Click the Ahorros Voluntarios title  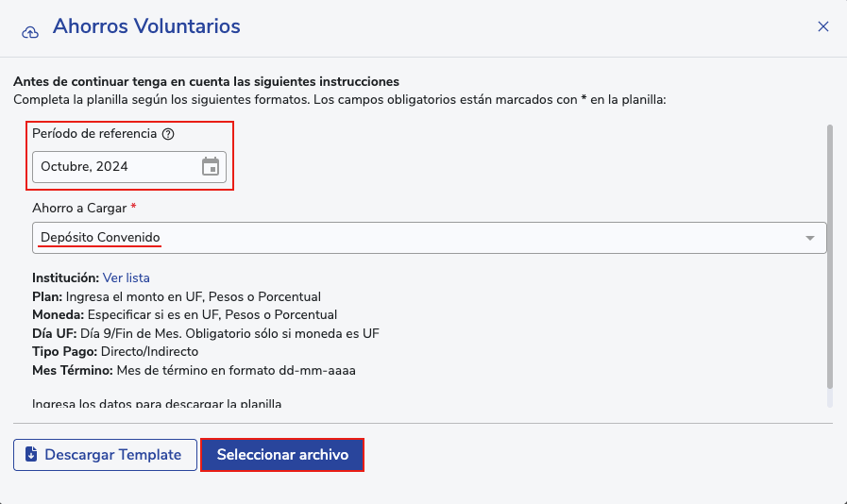point(146,26)
